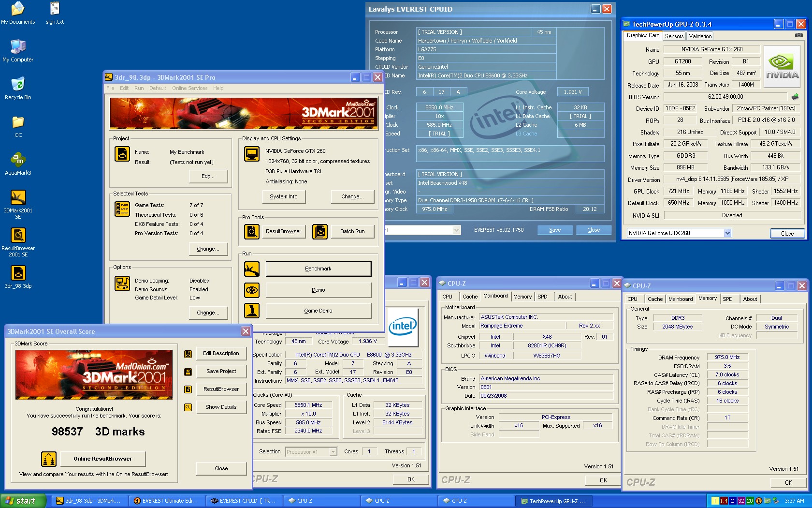This screenshot has width=812, height=508.
Task: Click the Save Project disk icon
Action: point(188,372)
